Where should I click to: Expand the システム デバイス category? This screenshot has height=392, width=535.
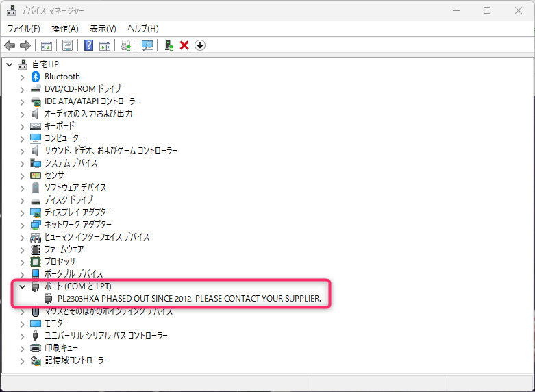[22, 164]
